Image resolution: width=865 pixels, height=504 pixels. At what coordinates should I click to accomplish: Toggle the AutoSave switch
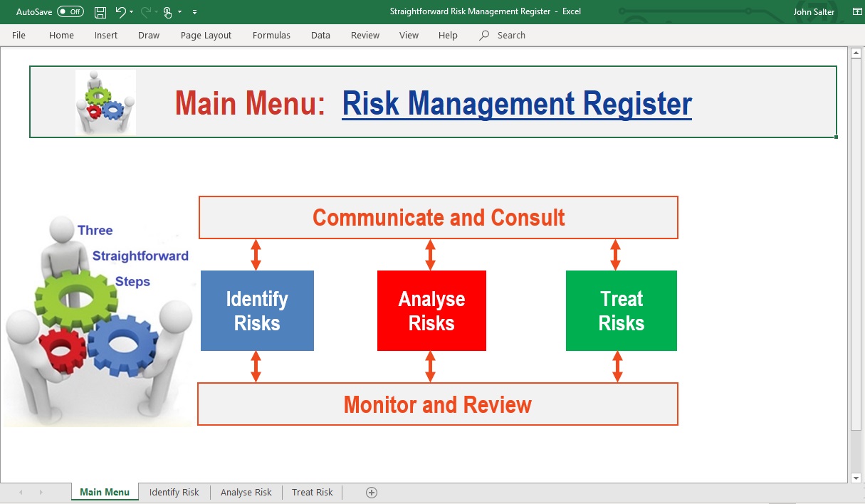[70, 12]
